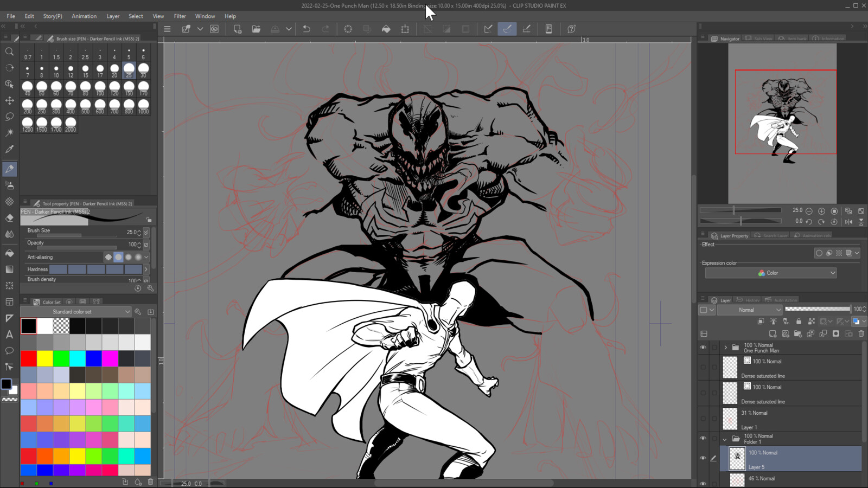Screen dimensions: 868x488
Task: Open the layer effect options dropdown arrow
Action: pos(858,253)
